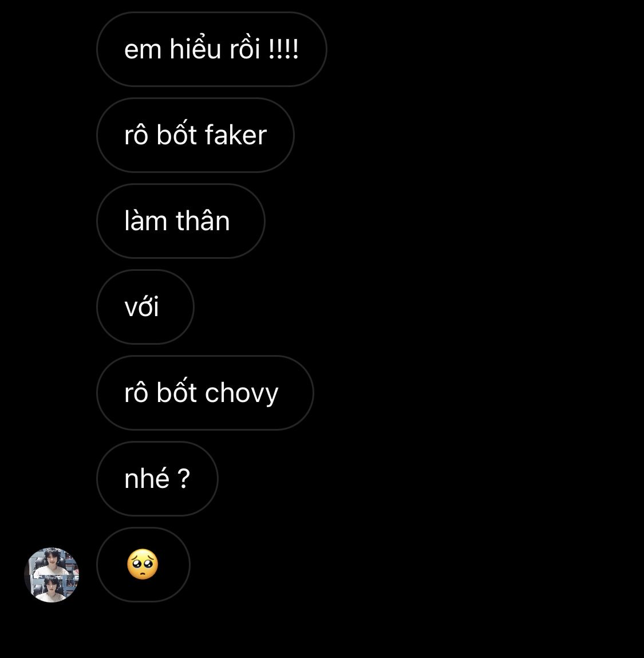644x658 pixels.
Task: Click the word "rồi" in the first message
Action: (244, 48)
